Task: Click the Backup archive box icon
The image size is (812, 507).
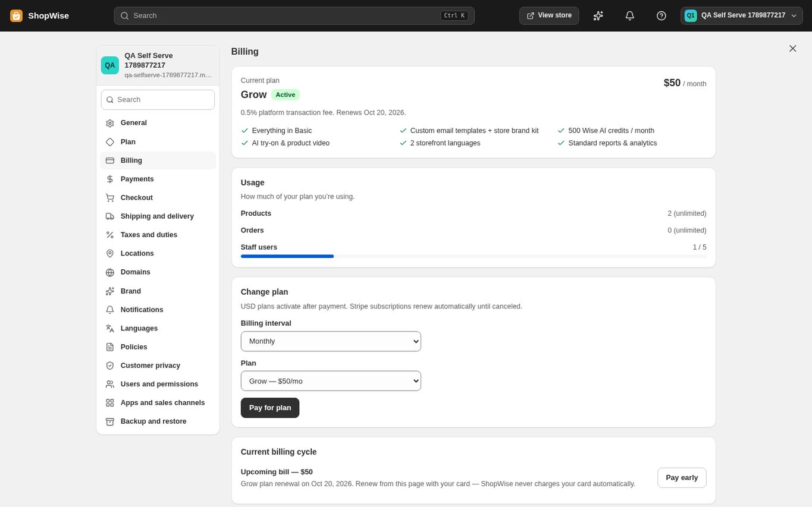Action: (110, 421)
